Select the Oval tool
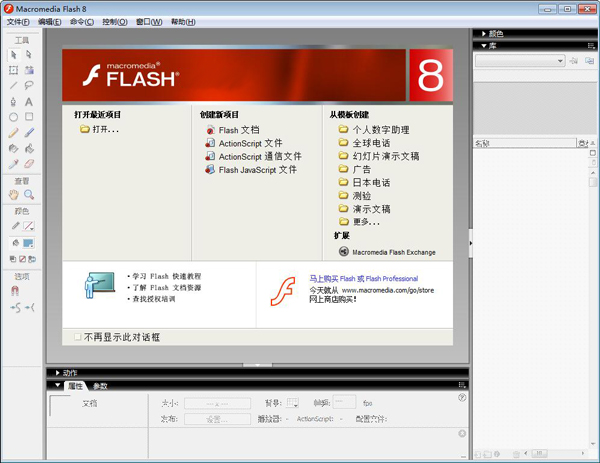Viewport: 600px width, 463px height. coord(13,117)
